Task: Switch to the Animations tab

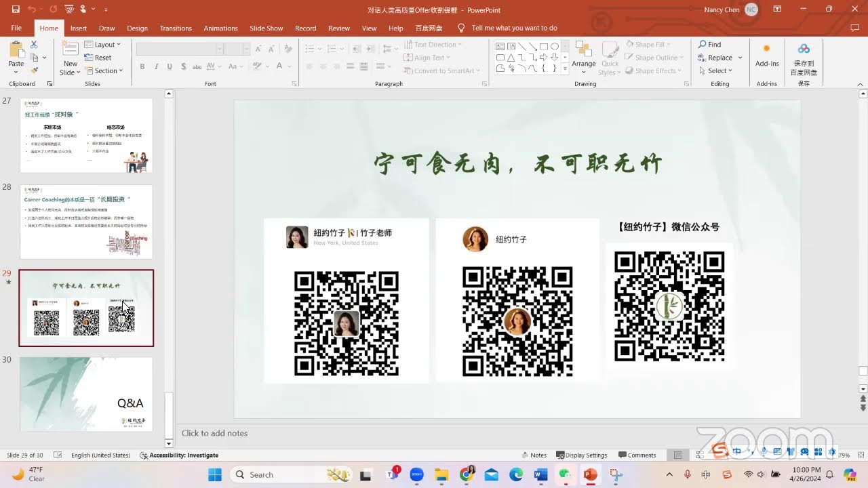Action: coord(220,28)
